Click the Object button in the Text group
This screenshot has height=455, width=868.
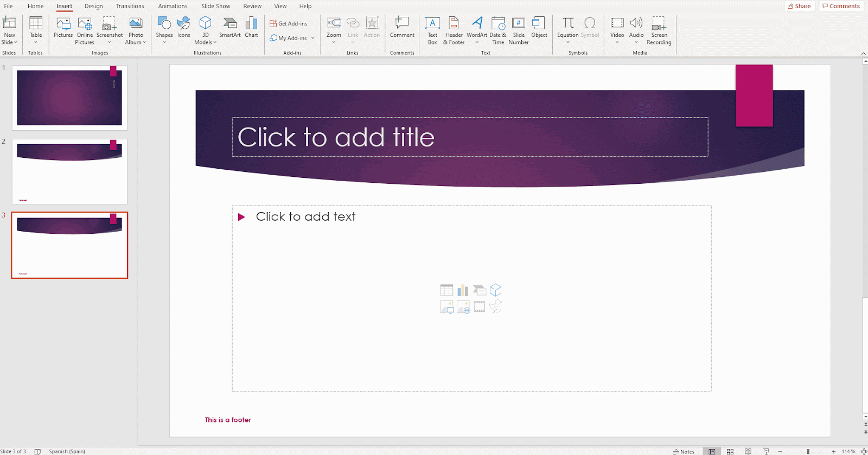coord(539,28)
